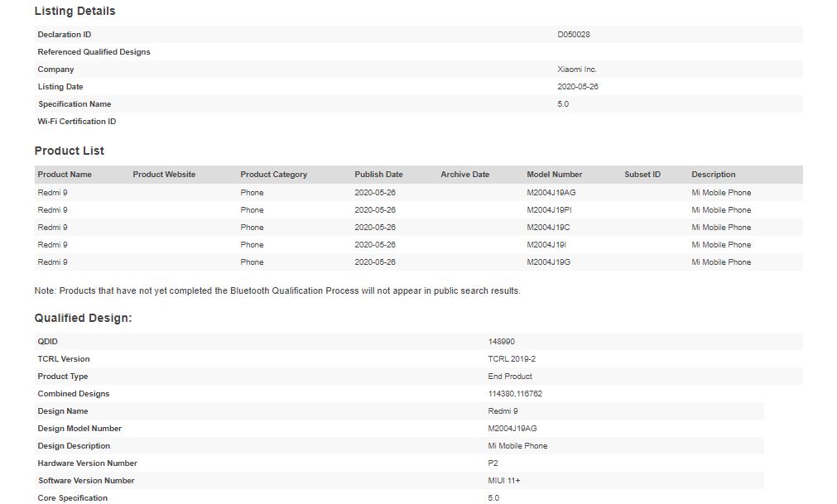Select model number M2004J19C in the product list
The image size is (837, 504).
(548, 228)
